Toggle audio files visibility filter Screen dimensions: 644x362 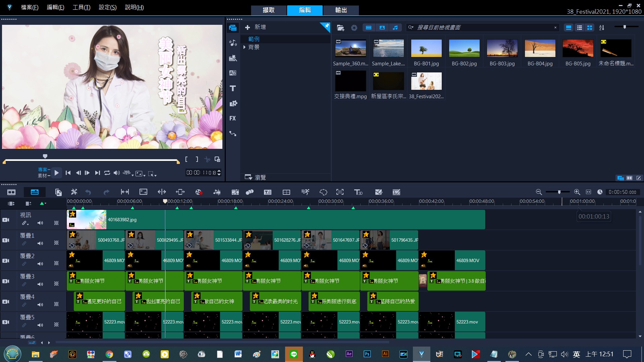(395, 27)
